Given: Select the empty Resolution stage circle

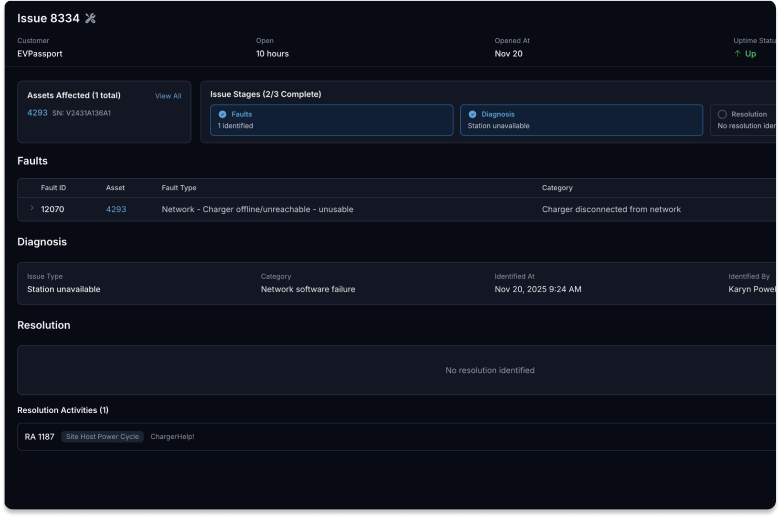Looking at the screenshot, I should point(722,115).
